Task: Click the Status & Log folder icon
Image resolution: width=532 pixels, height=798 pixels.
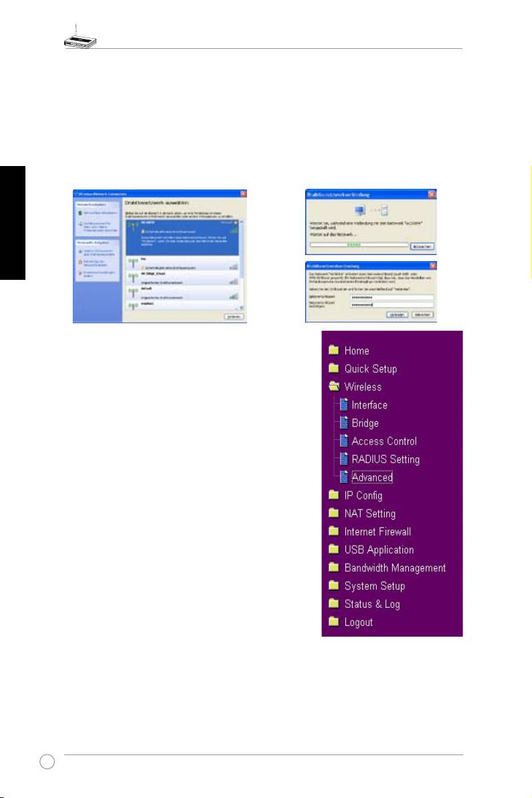Action: tap(333, 604)
